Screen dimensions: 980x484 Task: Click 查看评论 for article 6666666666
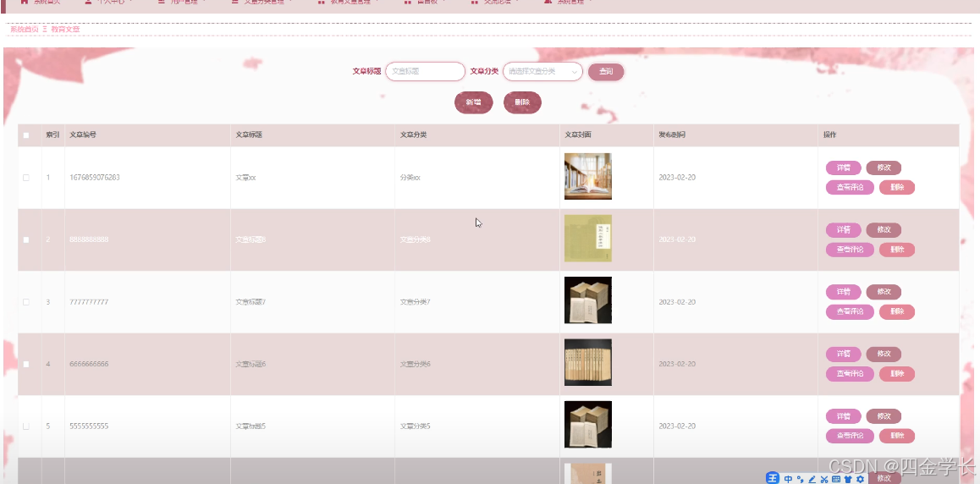(x=850, y=374)
